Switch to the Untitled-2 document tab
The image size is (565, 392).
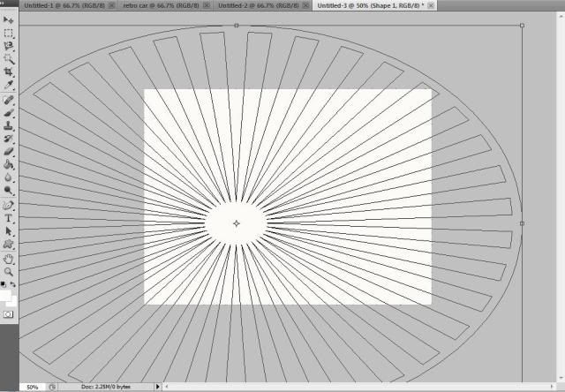pos(259,5)
